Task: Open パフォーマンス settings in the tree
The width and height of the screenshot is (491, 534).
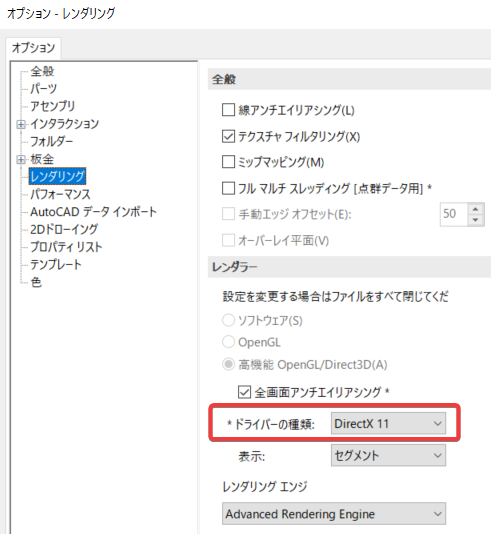Action: (61, 194)
